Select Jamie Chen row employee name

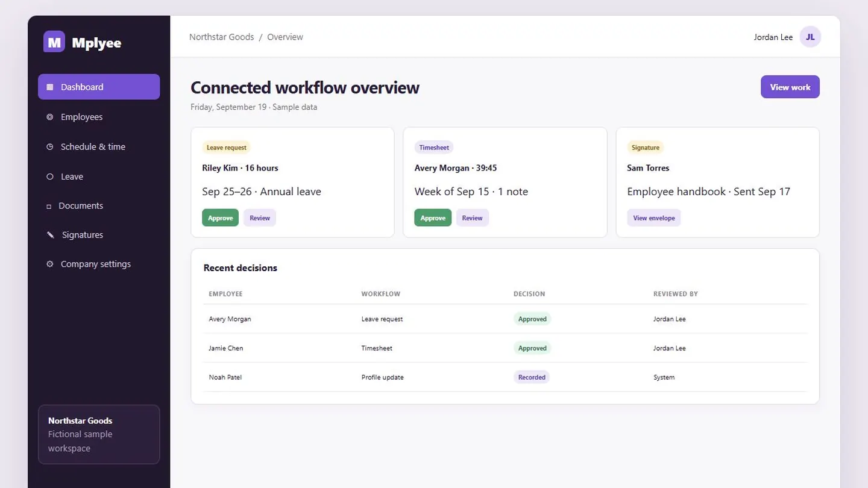click(226, 348)
